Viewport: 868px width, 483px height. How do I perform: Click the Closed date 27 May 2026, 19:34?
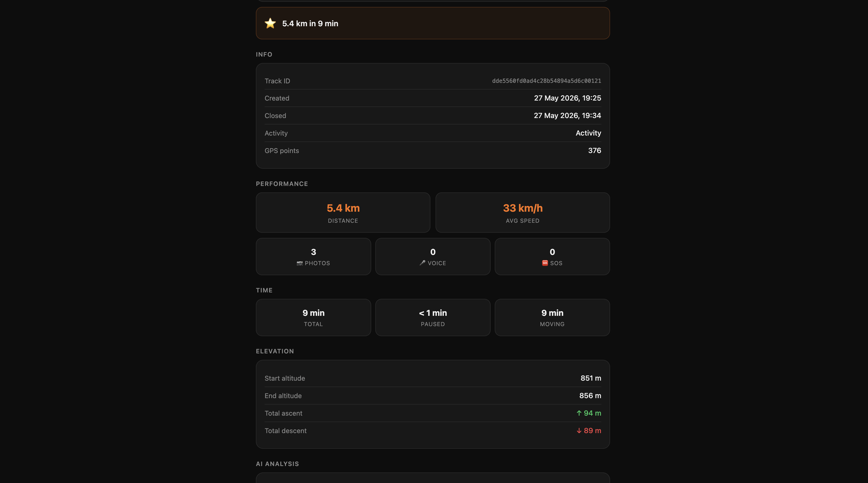pos(567,115)
